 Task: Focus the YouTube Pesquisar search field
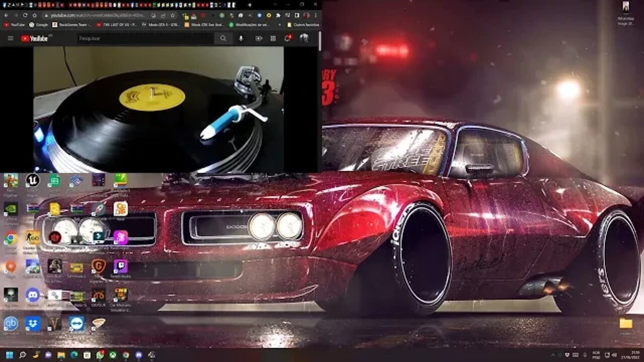click(146, 38)
